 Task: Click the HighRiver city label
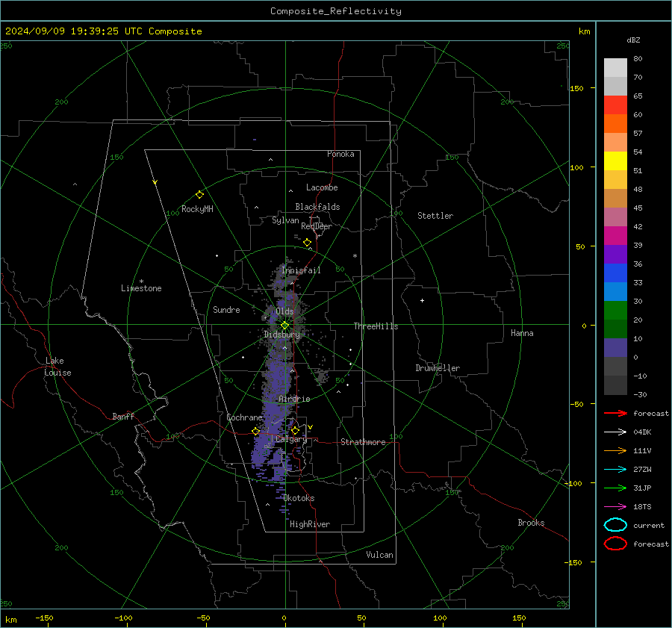(310, 524)
